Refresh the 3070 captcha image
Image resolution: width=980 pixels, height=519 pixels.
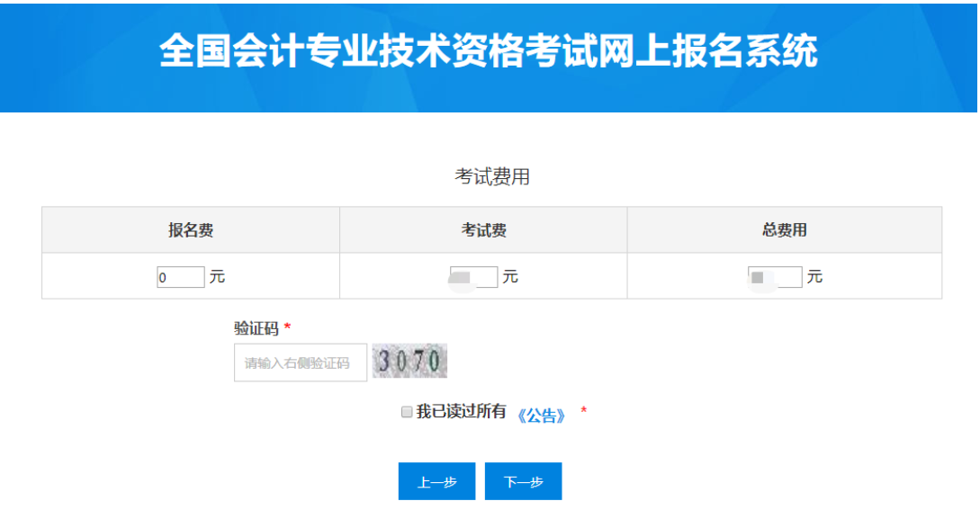pyautogui.click(x=410, y=362)
